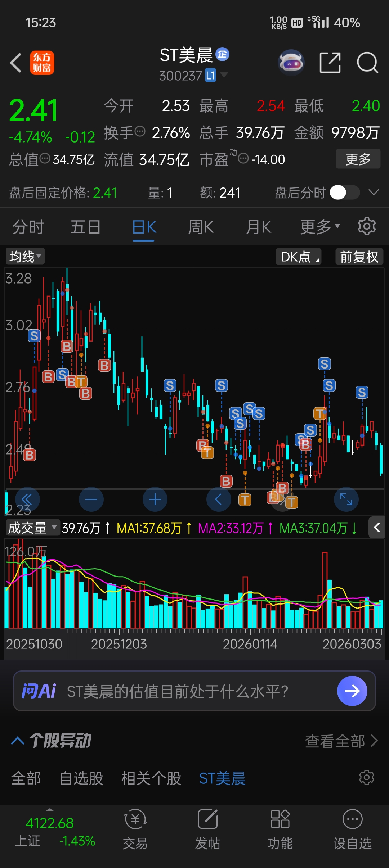This screenshot has width=389, height=868.
Task: Tap the 上证 4122.68 index ticker
Action: click(x=55, y=831)
